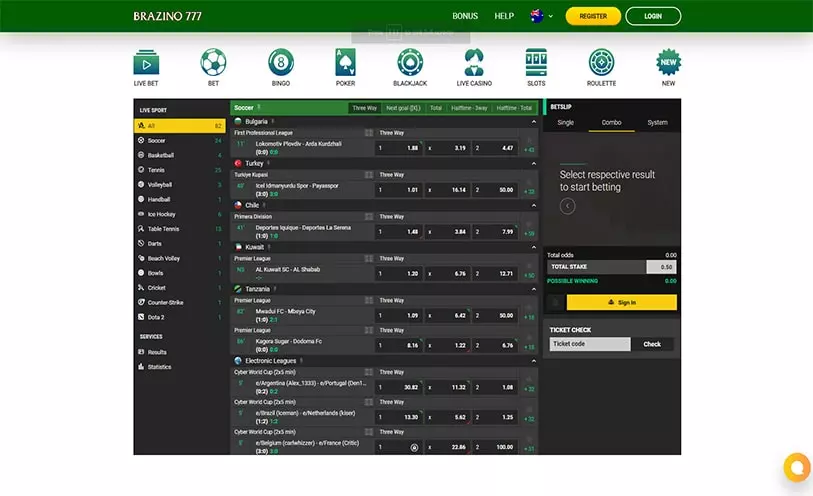The width and height of the screenshot is (813, 496).
Task: Select Dota 2 in the live sport list
Action: [179, 317]
